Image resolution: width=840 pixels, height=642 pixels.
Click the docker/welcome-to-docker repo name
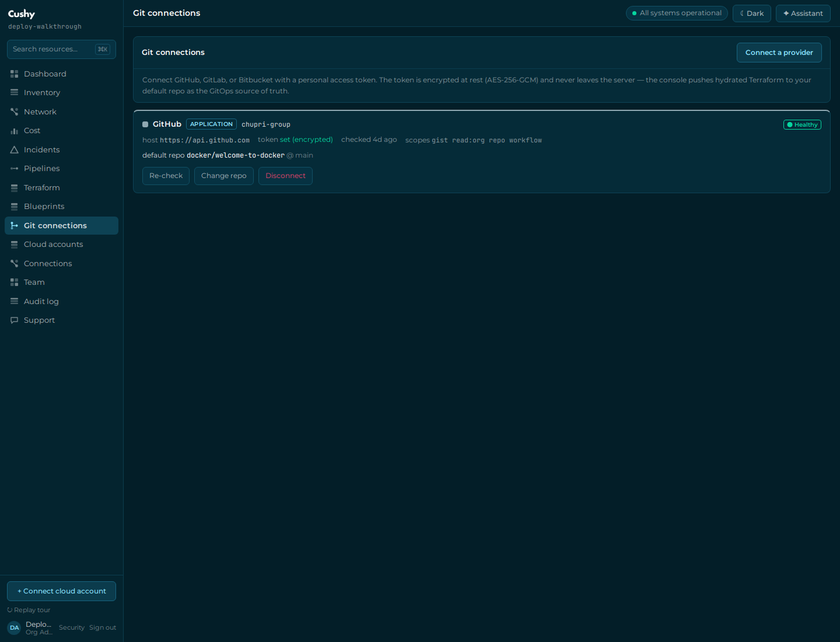236,156
